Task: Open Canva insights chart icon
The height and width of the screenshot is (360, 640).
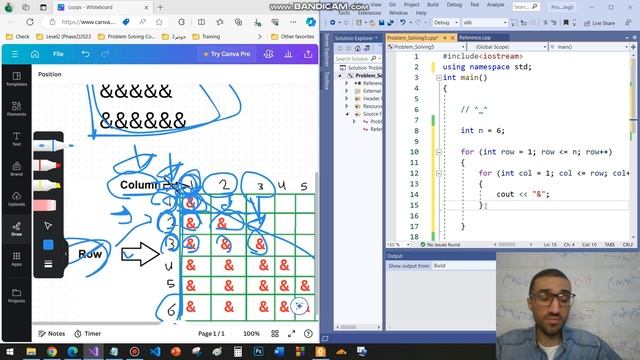Action: tap(289, 54)
